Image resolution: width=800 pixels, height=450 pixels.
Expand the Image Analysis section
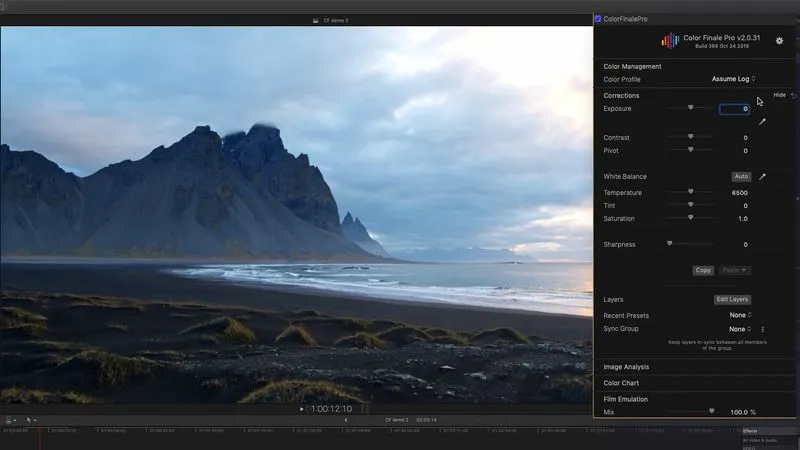point(626,367)
